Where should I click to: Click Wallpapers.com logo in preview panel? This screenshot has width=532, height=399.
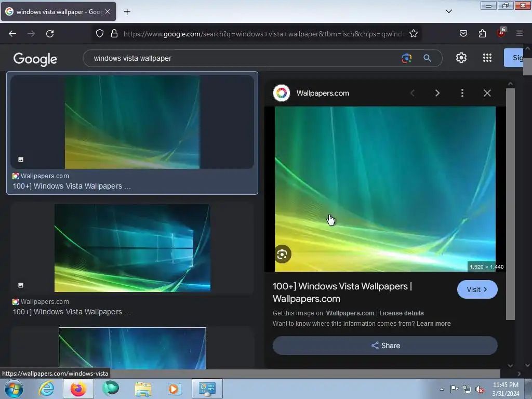click(x=282, y=93)
